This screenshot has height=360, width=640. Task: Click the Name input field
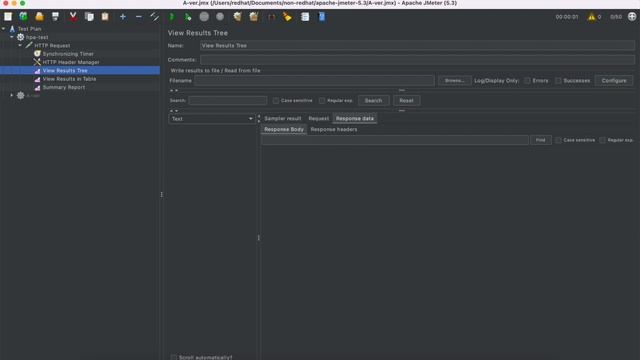(417, 46)
